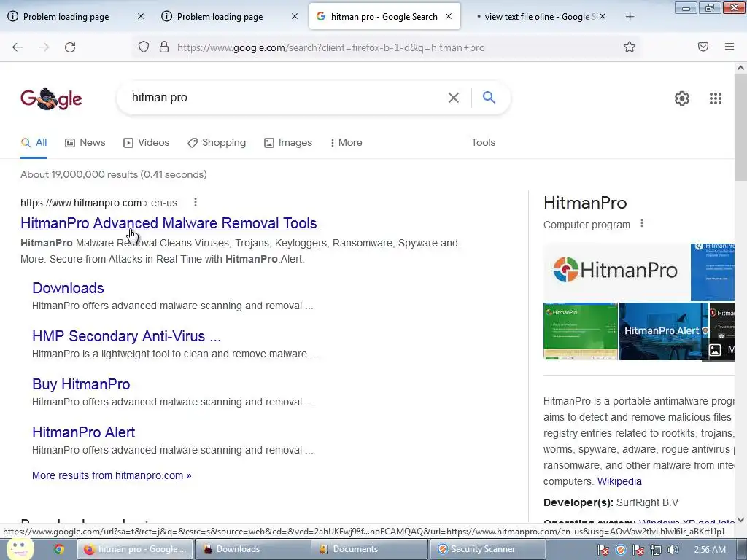Click the Google doodle logo

point(51,98)
